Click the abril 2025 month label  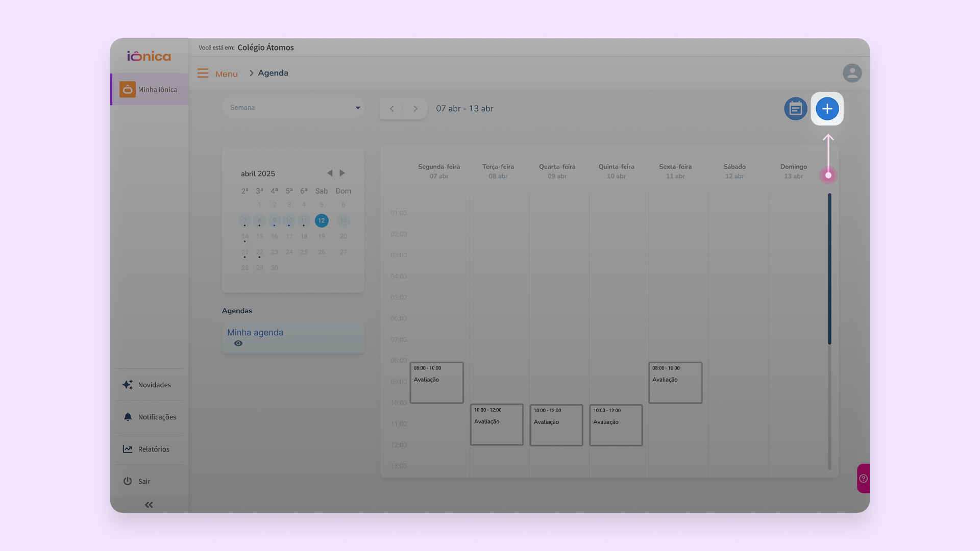click(258, 173)
